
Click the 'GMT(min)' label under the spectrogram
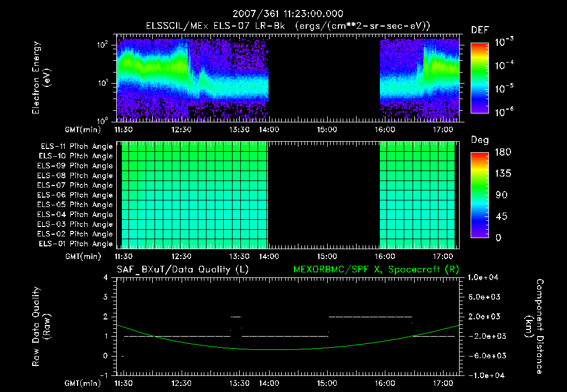(83, 130)
